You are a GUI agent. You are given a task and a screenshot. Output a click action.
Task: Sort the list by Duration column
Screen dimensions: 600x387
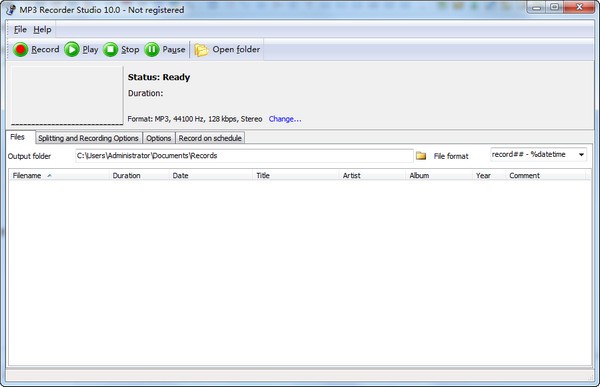[x=139, y=175]
